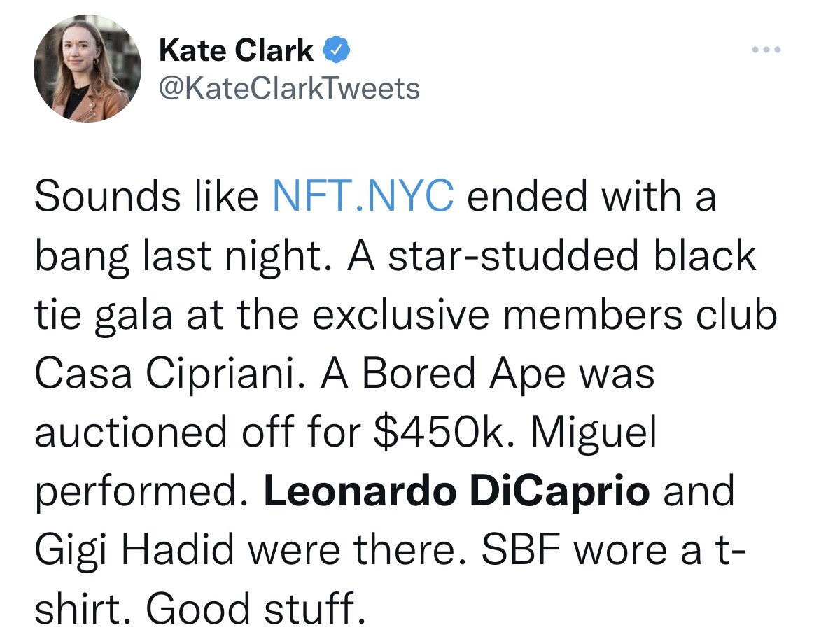Click the closing words Good stuff
This screenshot has width=819, height=644.
tap(255, 608)
